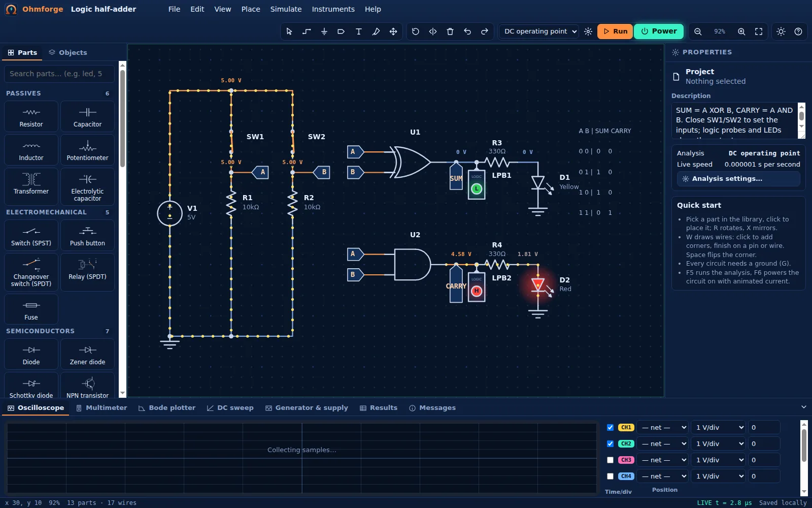Zoom in on the schematic
The width and height of the screenshot is (812, 508).
point(741,31)
